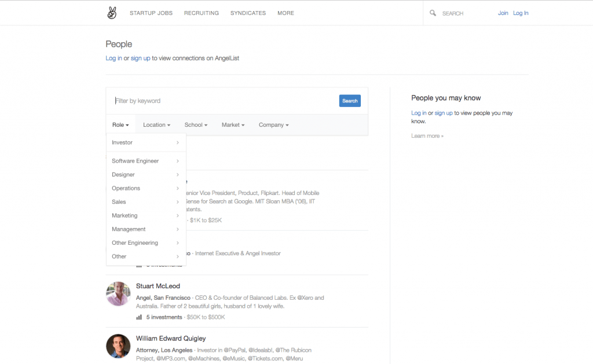Viewport: 593px width, 364px height.
Task: Open the Location filter dropdown
Action: pos(156,124)
